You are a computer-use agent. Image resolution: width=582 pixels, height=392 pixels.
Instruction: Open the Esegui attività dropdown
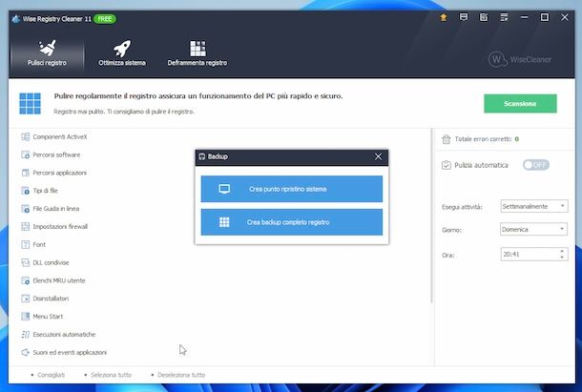533,206
